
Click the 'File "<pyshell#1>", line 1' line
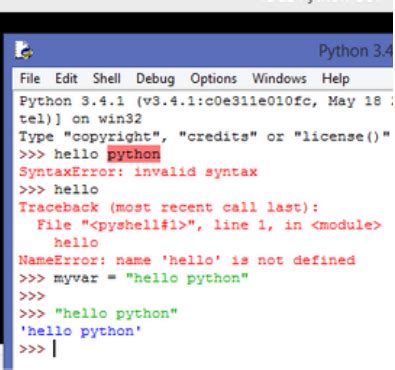point(209,225)
